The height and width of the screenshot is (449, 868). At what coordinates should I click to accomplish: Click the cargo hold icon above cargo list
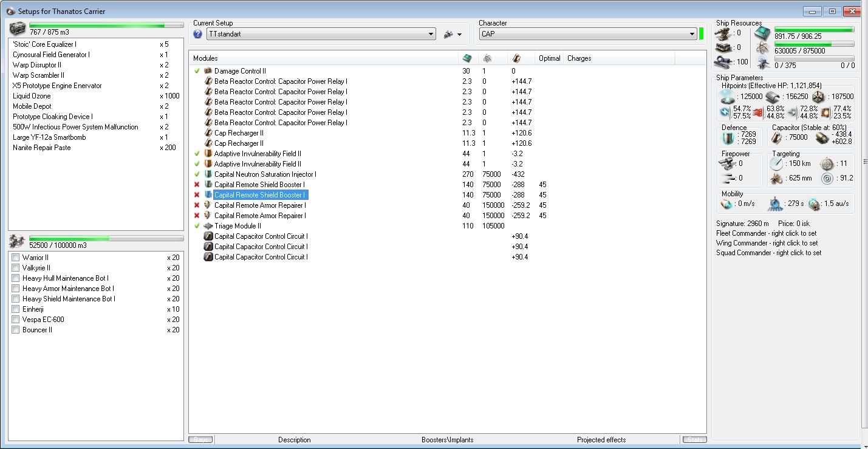[17, 28]
